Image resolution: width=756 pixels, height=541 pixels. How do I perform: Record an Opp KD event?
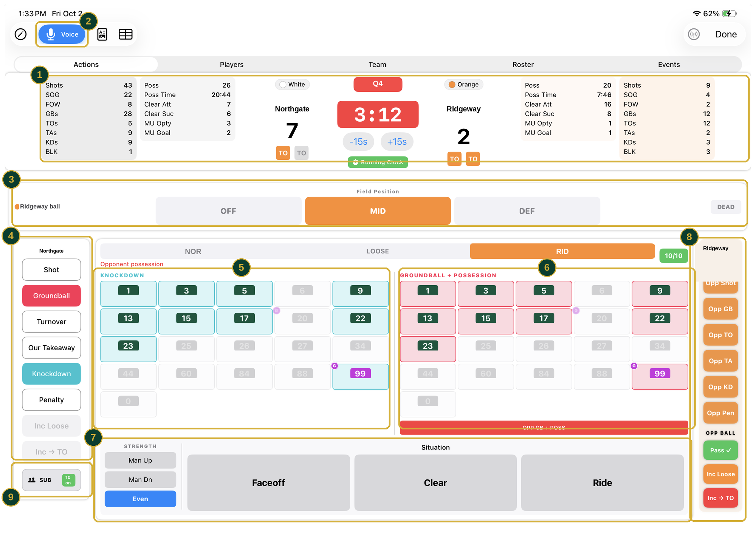[x=720, y=387]
